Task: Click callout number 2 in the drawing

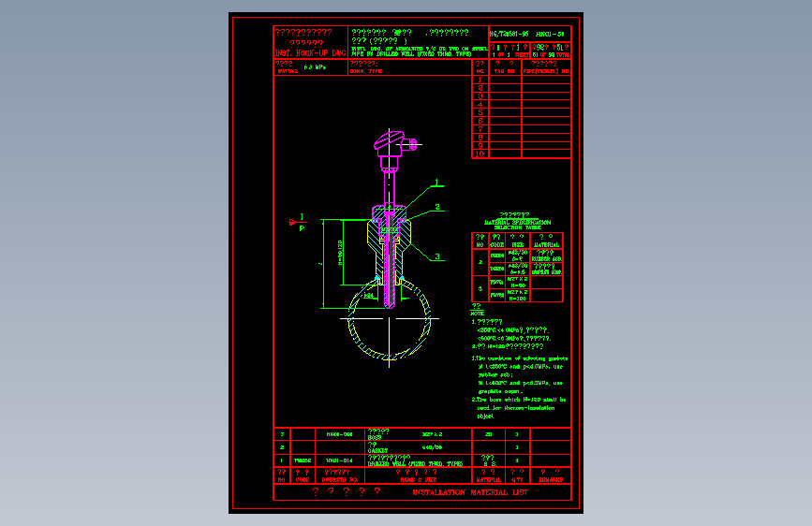Action: pyautogui.click(x=437, y=207)
